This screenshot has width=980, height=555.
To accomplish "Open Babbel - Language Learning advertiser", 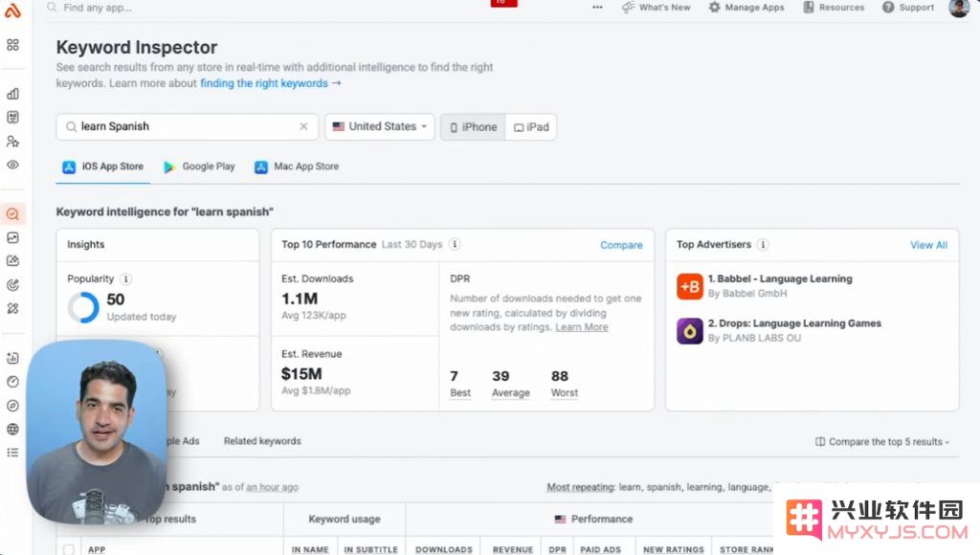I will [x=780, y=278].
